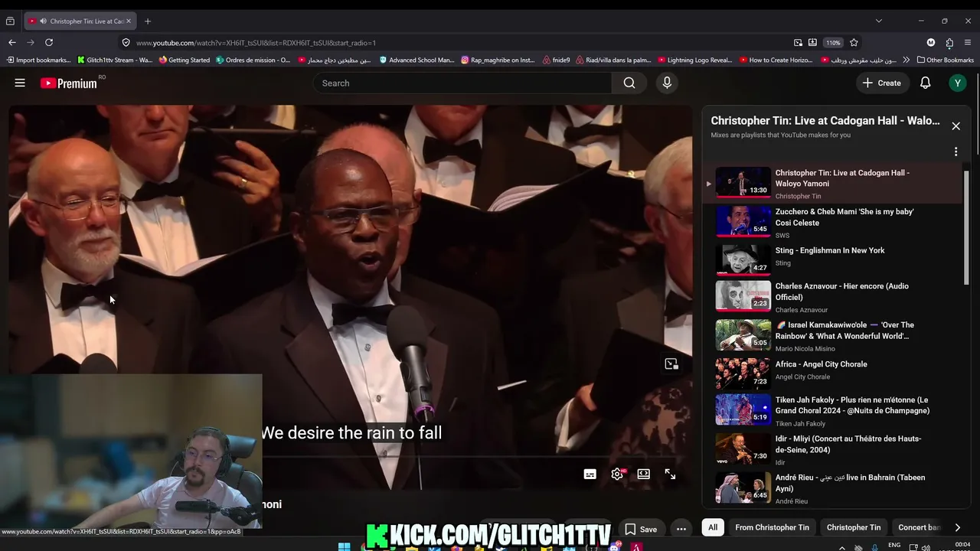Open the Other Bookmarks folder
980x551 pixels.
click(x=945, y=60)
